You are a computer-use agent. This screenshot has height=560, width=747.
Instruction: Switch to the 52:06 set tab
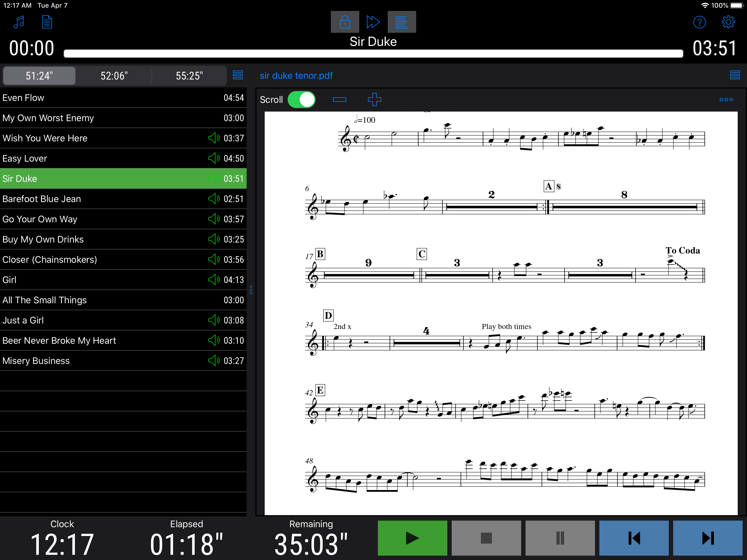[114, 76]
